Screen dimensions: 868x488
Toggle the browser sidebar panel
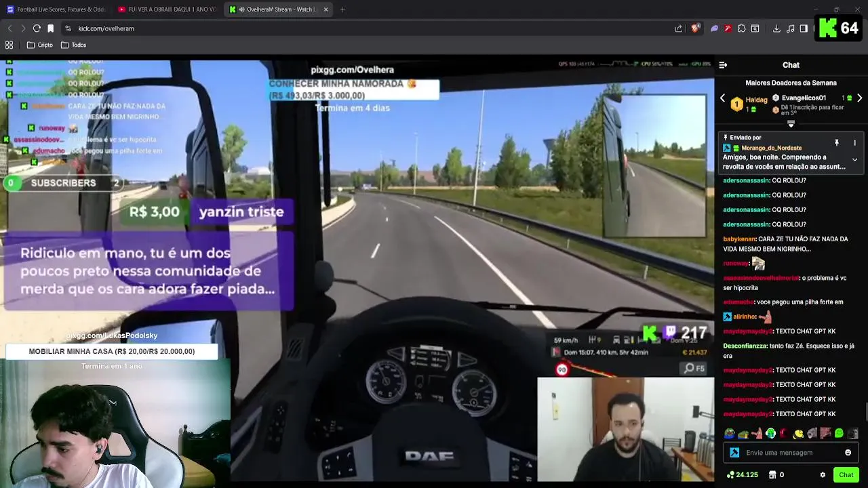click(804, 28)
